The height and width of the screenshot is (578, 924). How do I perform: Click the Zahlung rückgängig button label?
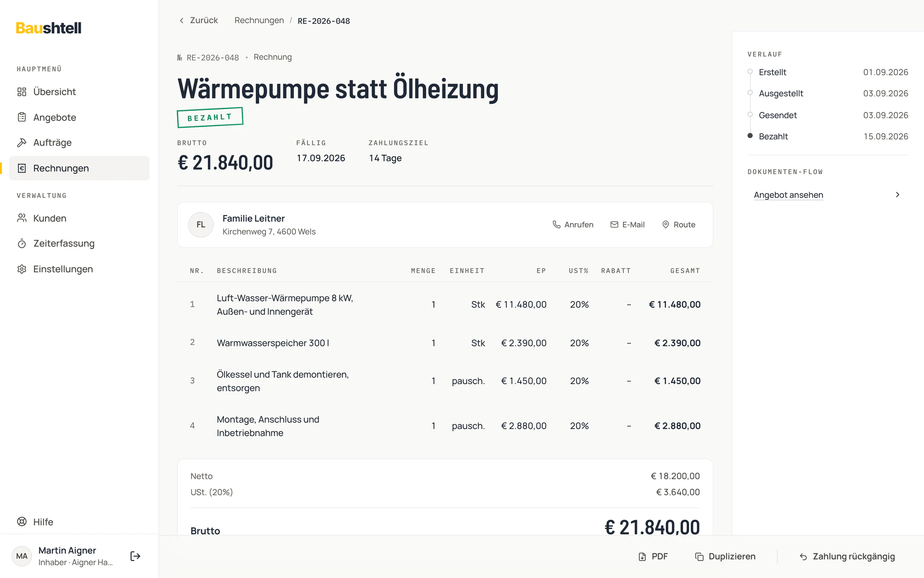(x=854, y=557)
